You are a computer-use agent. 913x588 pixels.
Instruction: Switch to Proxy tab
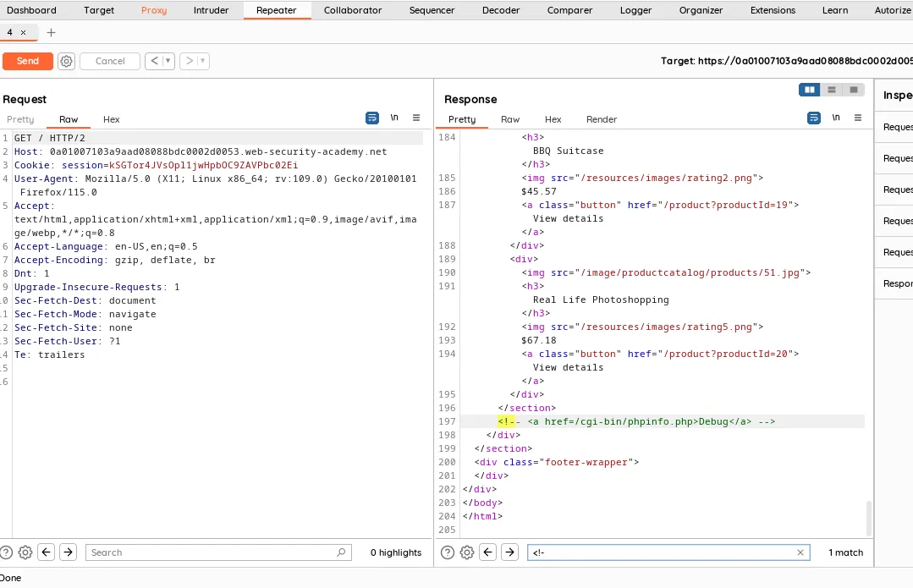tap(154, 10)
